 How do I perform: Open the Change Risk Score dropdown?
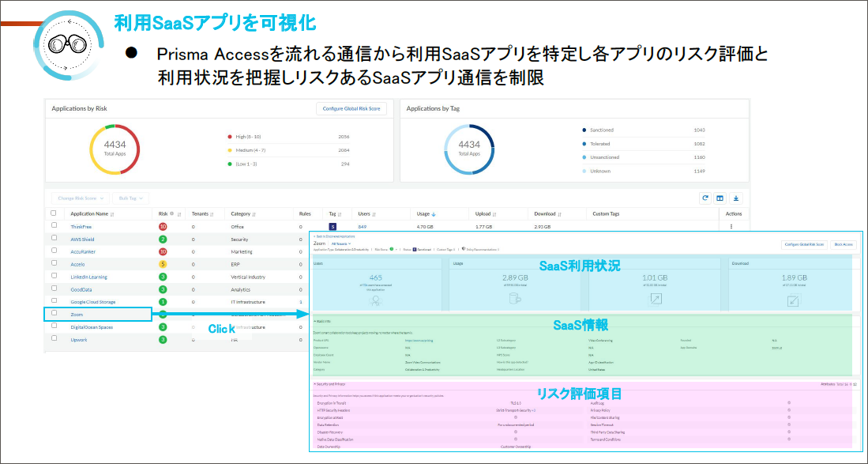tap(81, 198)
